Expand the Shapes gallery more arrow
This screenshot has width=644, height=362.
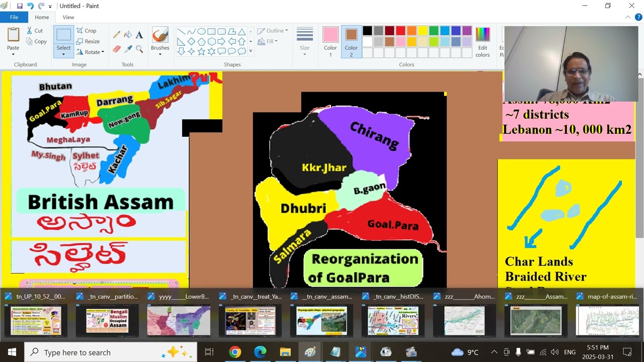point(251,51)
